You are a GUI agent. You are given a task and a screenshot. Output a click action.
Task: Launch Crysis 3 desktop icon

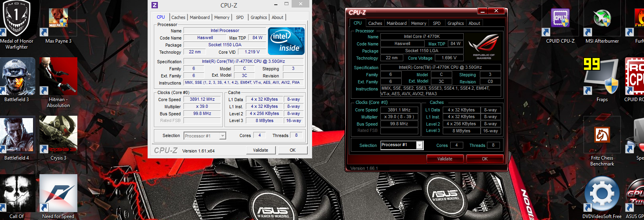58,135
